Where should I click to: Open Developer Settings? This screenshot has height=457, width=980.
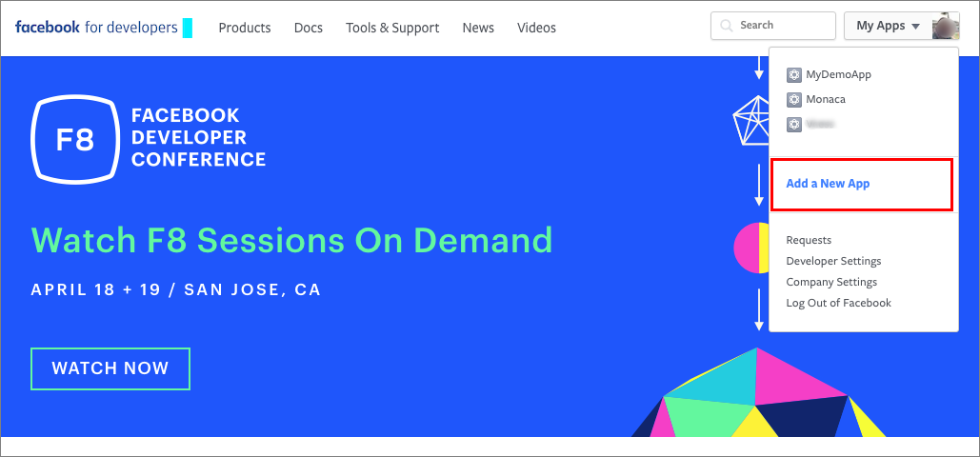tap(833, 261)
